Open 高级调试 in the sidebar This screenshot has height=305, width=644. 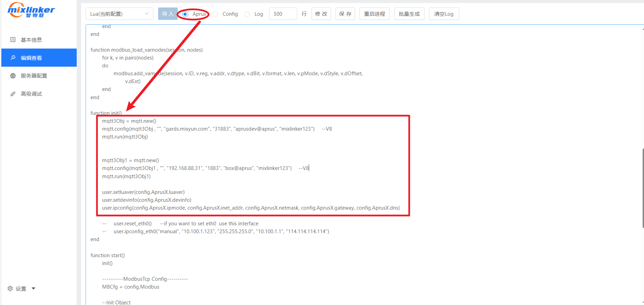pos(31,94)
